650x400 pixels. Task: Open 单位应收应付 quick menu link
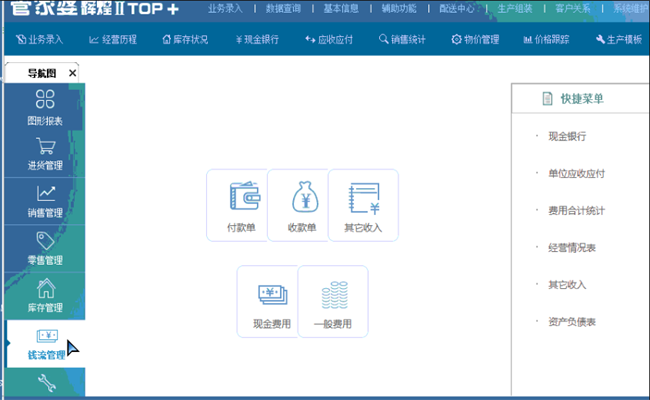[576, 173]
